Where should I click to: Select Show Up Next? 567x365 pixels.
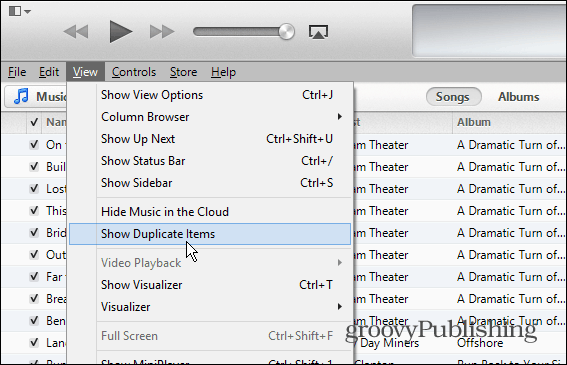210,139
